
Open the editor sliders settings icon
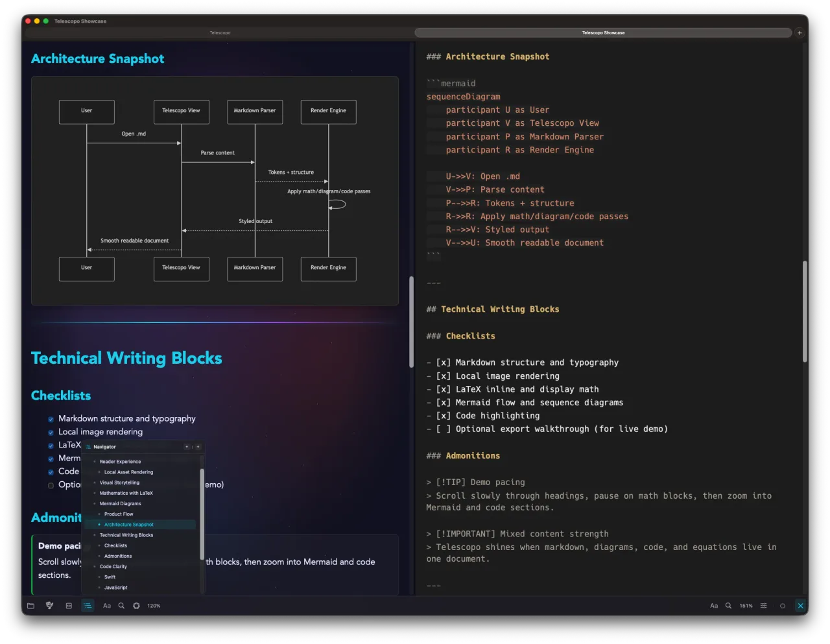coord(764,606)
